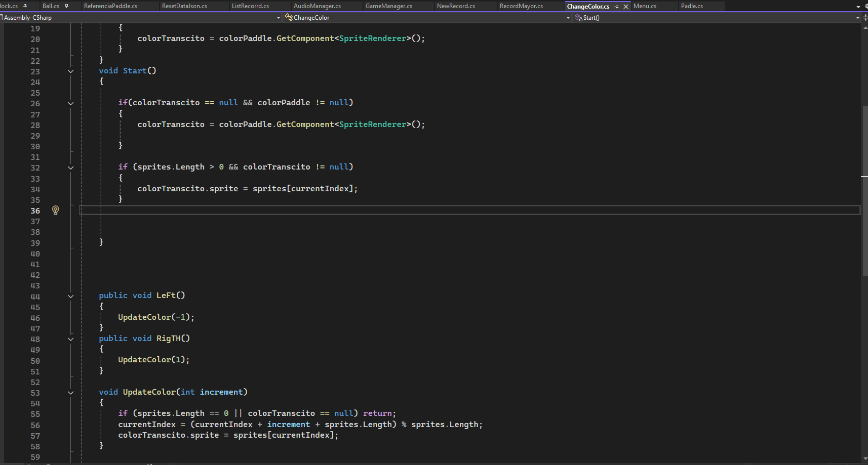Screen dimensions: 868x465
Task: Click sprites[currentIndex] on line 34
Action: tap(303, 189)
